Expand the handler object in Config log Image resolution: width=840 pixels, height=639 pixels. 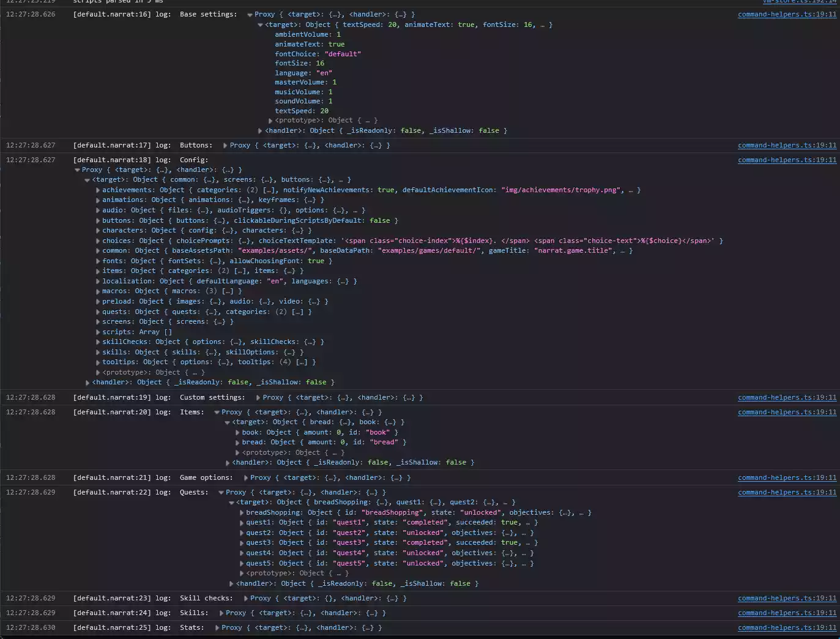pos(87,382)
